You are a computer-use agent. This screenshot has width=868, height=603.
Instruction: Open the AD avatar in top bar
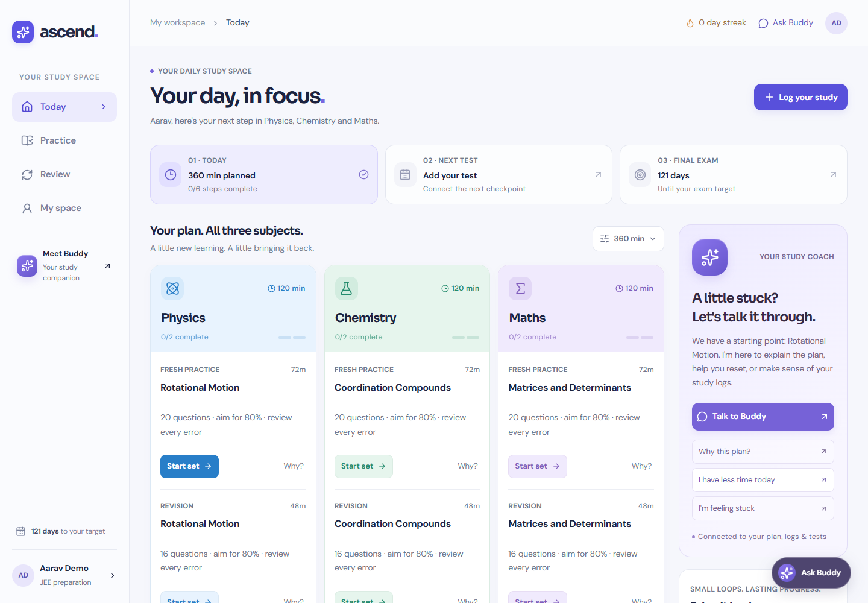click(836, 23)
